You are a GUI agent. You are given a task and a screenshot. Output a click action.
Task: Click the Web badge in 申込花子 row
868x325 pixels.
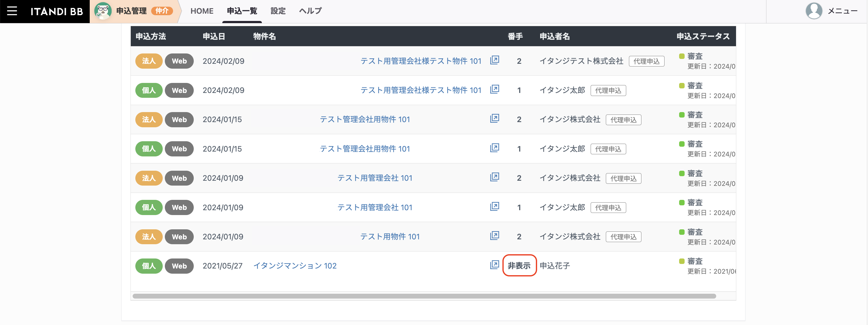pyautogui.click(x=179, y=266)
